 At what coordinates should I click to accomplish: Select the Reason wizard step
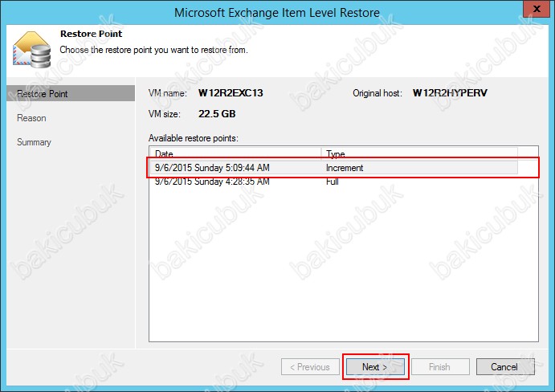pyautogui.click(x=31, y=118)
